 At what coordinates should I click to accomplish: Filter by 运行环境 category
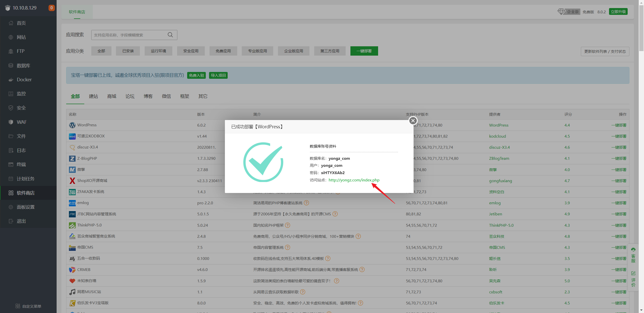click(158, 51)
